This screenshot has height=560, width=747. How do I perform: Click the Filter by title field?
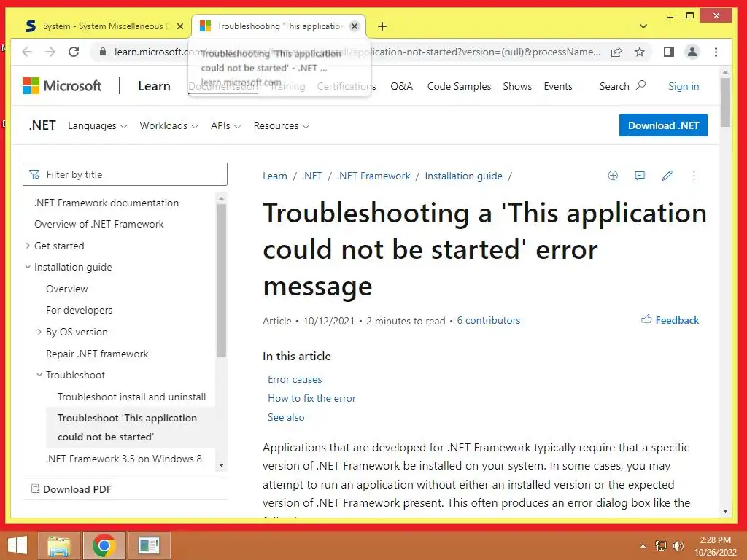pyautogui.click(x=125, y=174)
